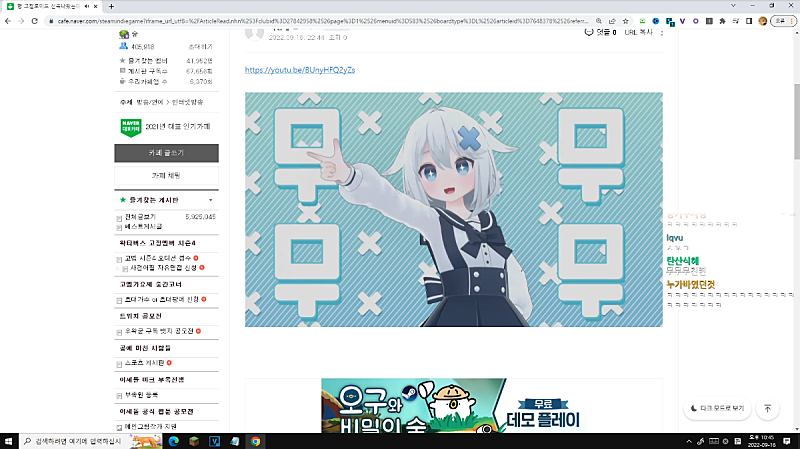Click the purple V extension icon
The image size is (800, 449).
(682, 21)
